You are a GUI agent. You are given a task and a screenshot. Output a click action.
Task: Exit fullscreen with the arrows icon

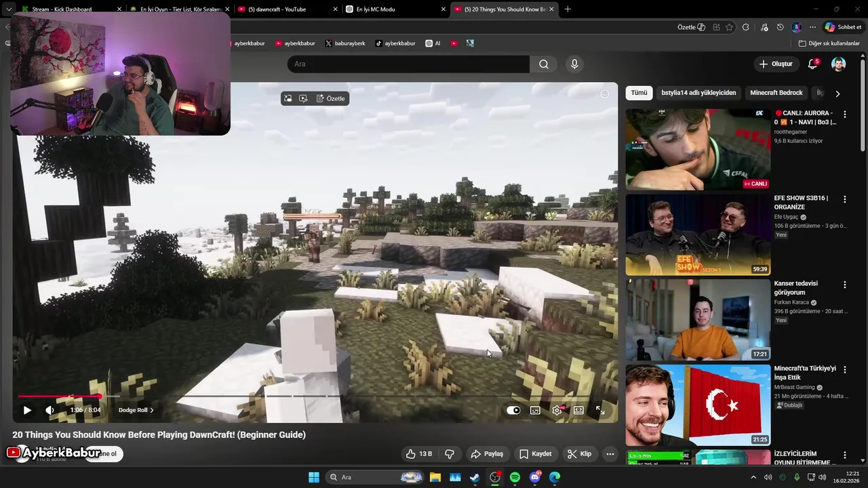tap(600, 410)
